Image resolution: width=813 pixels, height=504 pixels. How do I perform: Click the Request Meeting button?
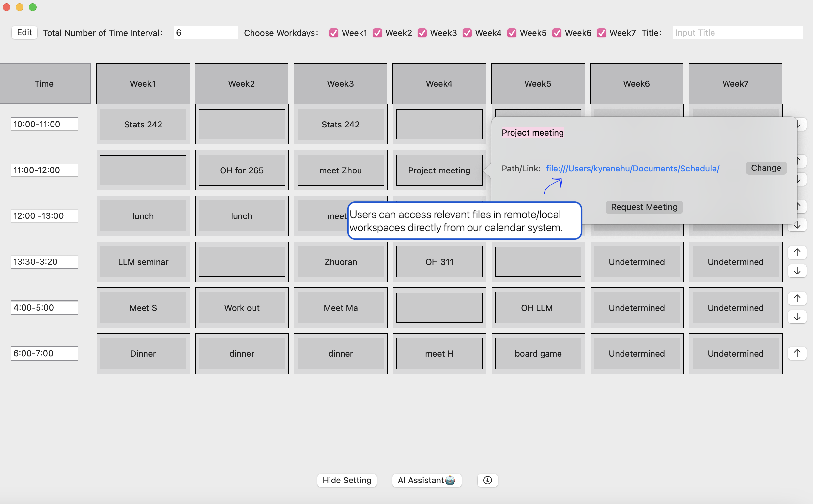click(644, 207)
